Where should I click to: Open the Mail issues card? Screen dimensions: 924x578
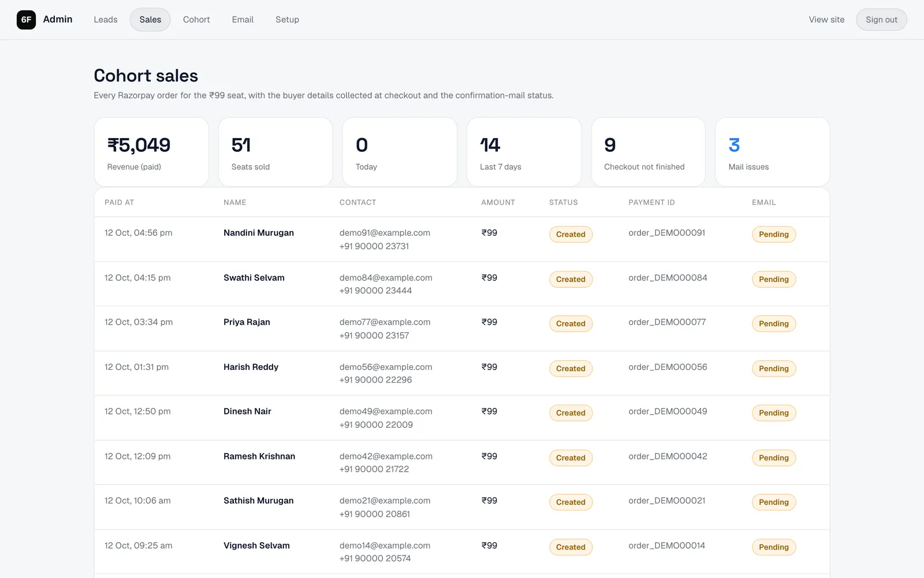coord(772,152)
